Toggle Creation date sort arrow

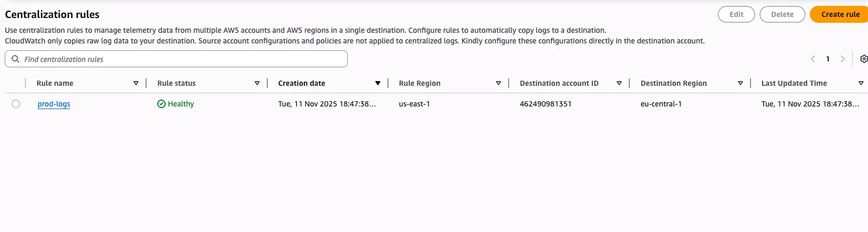[x=378, y=83]
